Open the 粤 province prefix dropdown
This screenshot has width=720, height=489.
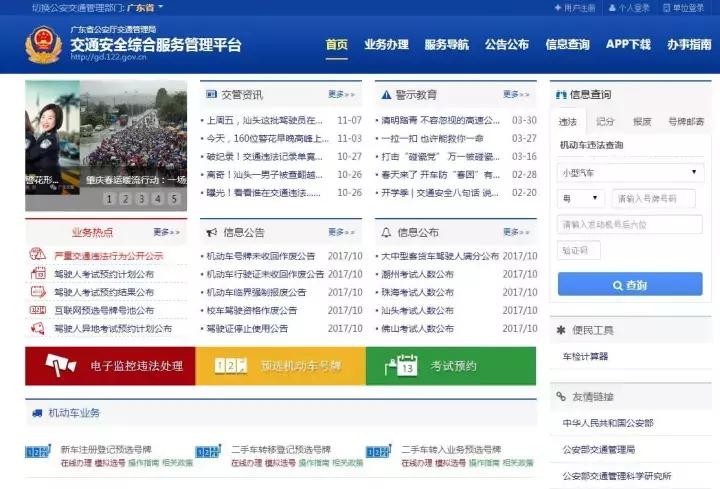(580, 198)
